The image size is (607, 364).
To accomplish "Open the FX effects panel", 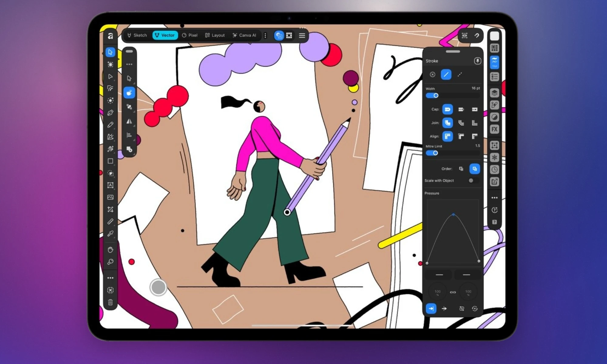I will (494, 129).
